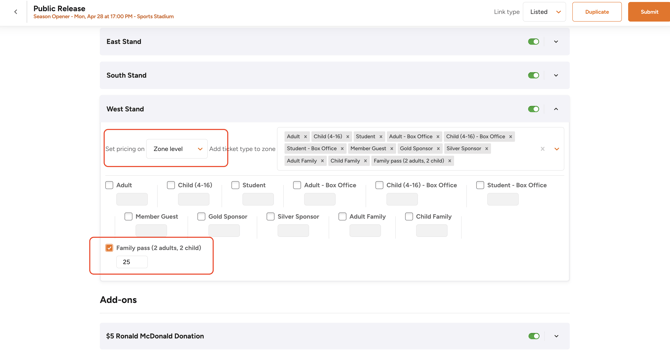Click the Child (4-16) price field
670x360 pixels.
point(194,199)
